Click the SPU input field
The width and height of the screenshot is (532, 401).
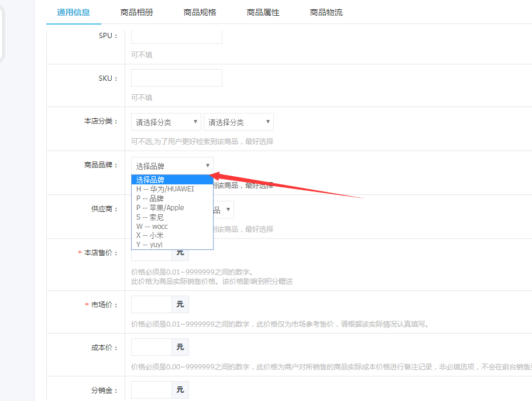(176, 36)
